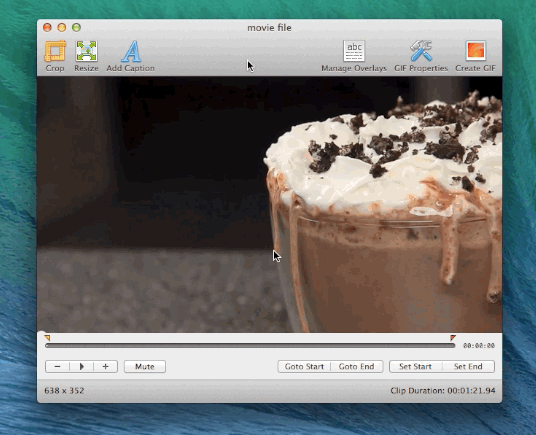Click the green zoom window button
Screen dimensions: 536x435
pos(76,27)
